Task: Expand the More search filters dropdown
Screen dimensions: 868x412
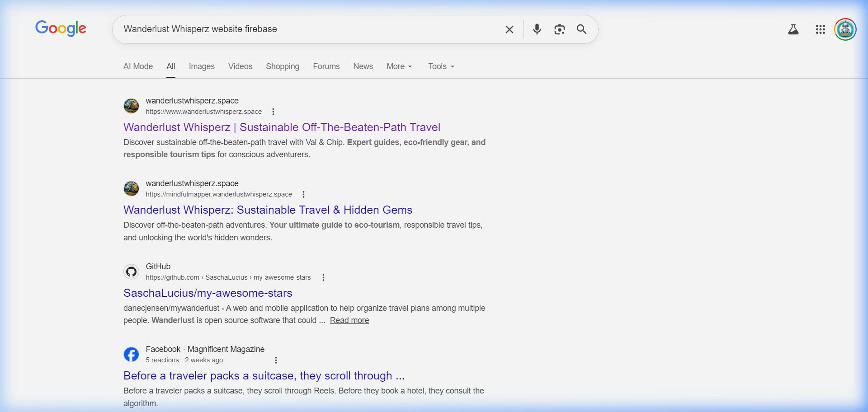Action: 399,66
